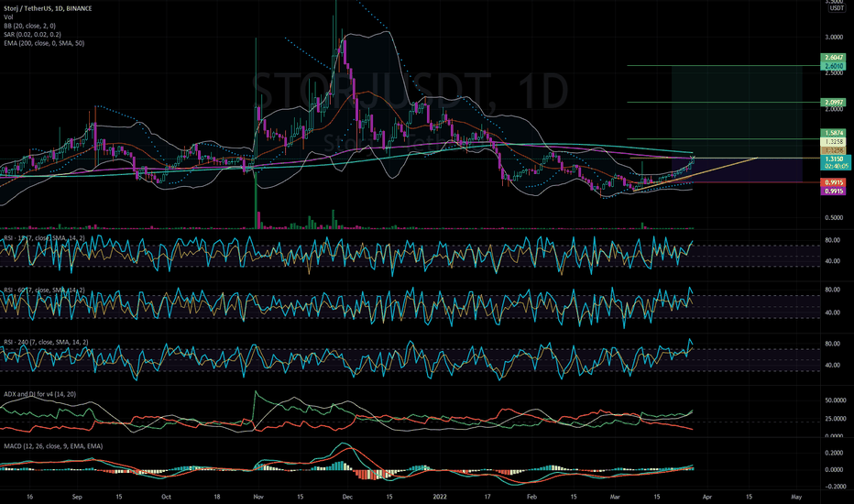Click the Sep label on time axis
The height and width of the screenshot is (504, 854).
coord(77,497)
